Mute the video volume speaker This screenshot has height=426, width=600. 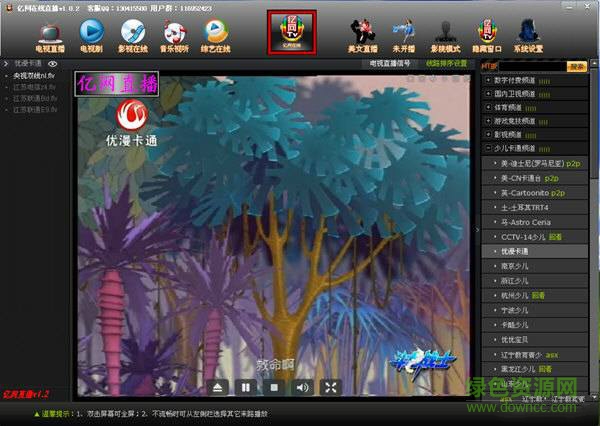click(301, 387)
